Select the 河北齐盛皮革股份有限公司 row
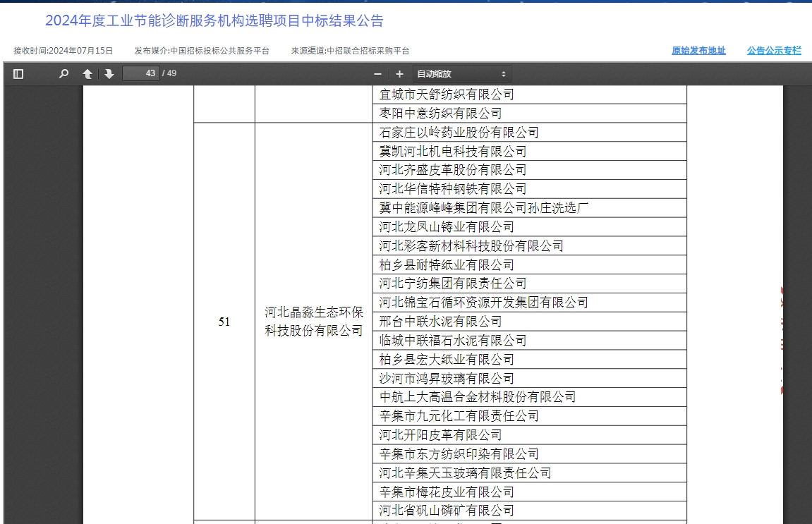812x524 pixels. click(530, 171)
